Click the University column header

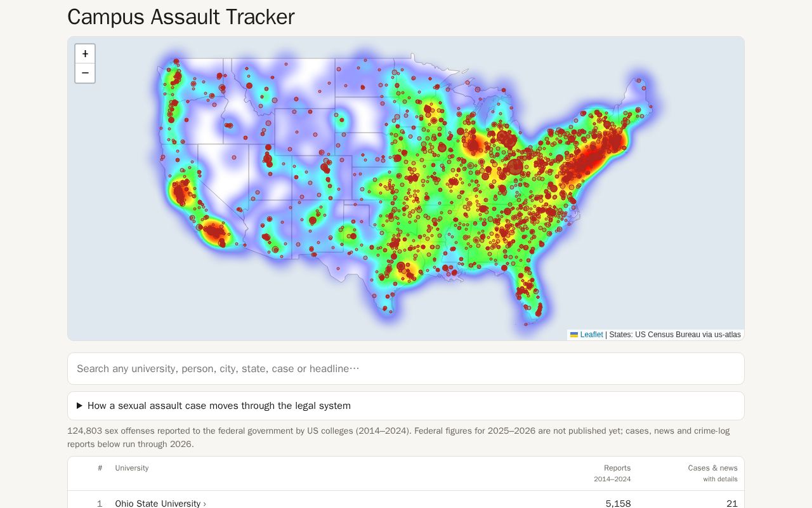pyautogui.click(x=132, y=468)
